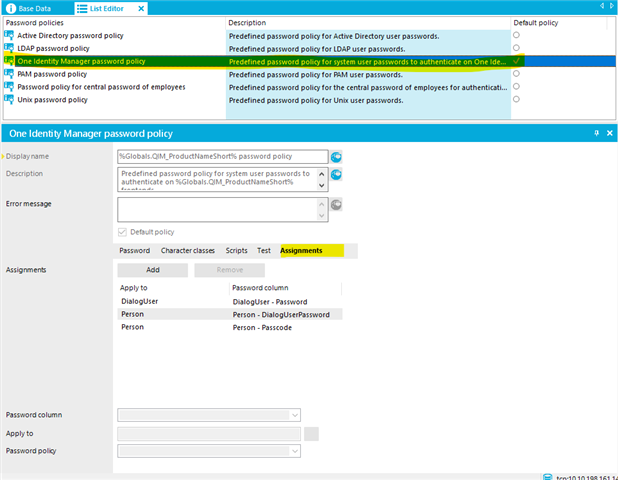This screenshot has height=480, width=618.
Task: Click the Password column header in assignments
Action: (285, 288)
